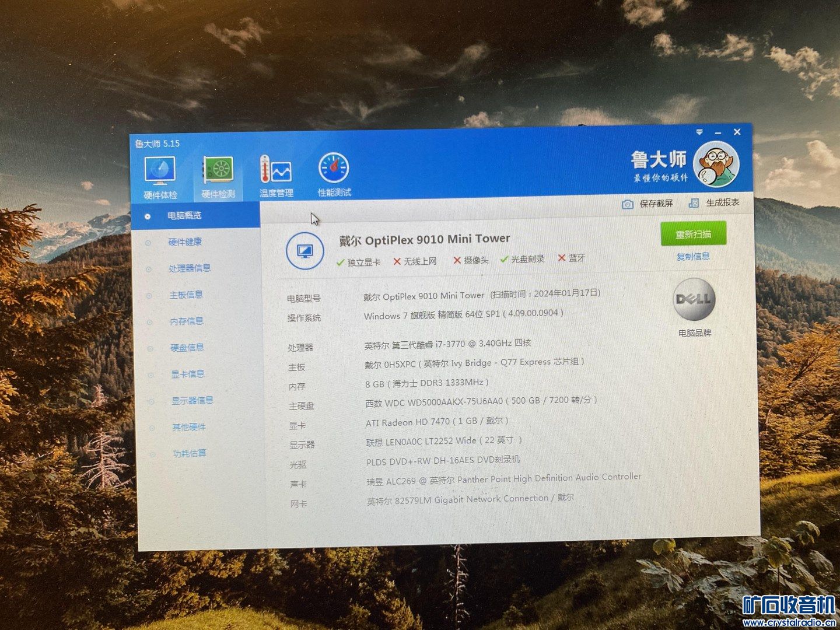Click memory value 8 GB DDR3 1333MHz
This screenshot has width=840, height=630.
click(427, 383)
